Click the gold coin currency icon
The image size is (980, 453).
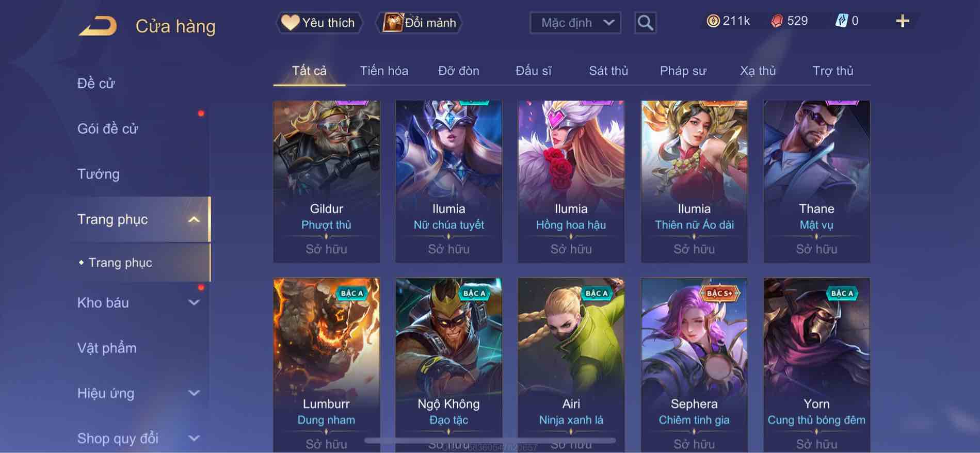point(713,21)
